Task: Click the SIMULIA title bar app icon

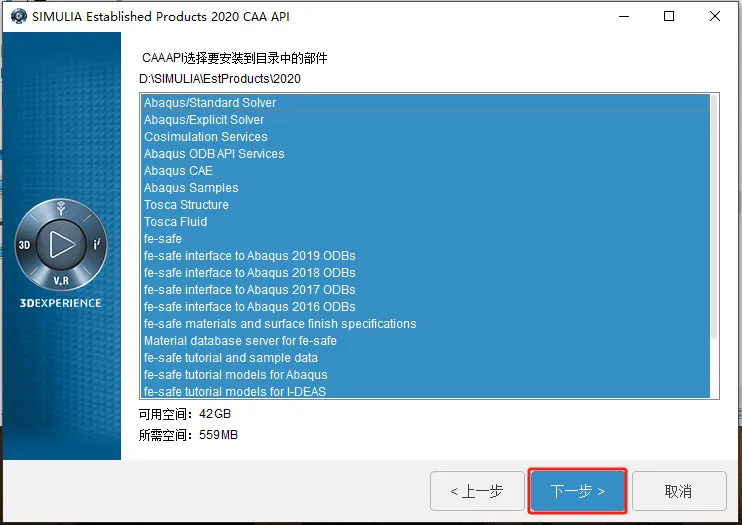Action: (18, 16)
